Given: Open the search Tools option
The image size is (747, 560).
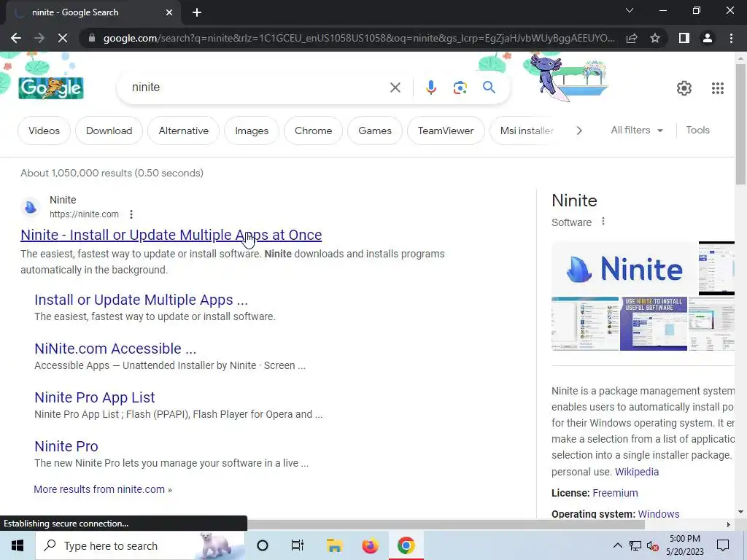Looking at the screenshot, I should coord(697,130).
